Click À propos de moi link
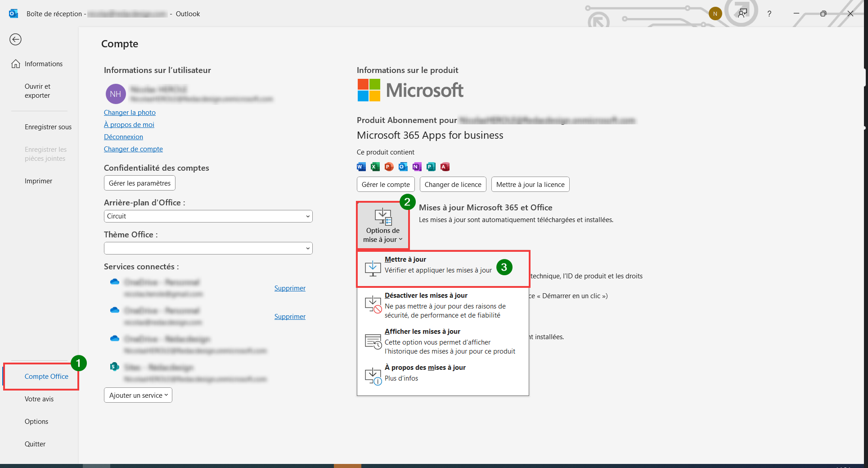The width and height of the screenshot is (868, 468). pyautogui.click(x=129, y=125)
